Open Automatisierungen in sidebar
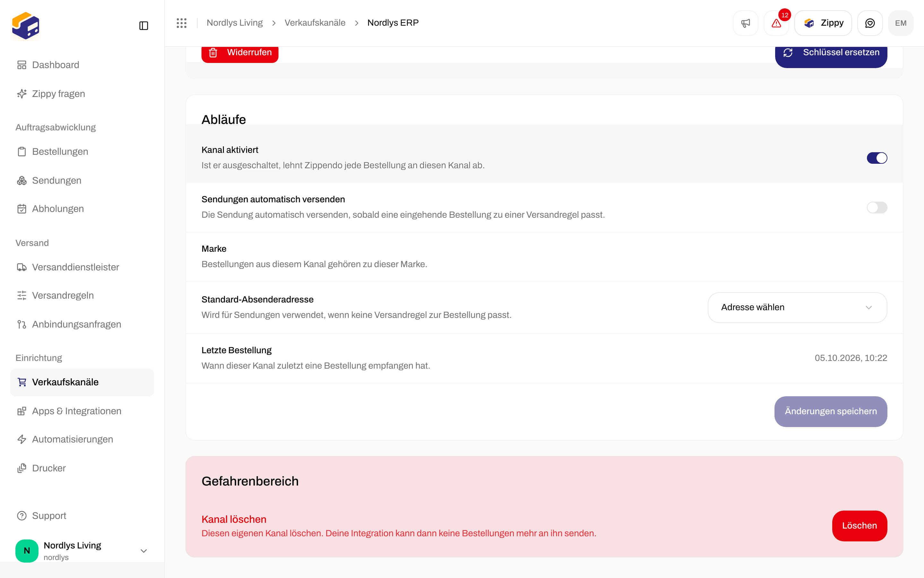 [x=82, y=439]
